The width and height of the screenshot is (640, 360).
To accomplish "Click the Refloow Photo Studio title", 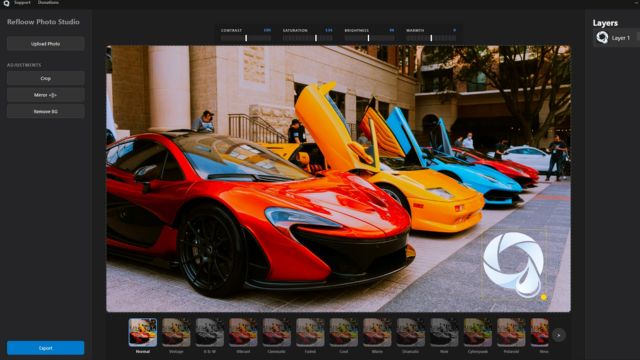I will [43, 22].
